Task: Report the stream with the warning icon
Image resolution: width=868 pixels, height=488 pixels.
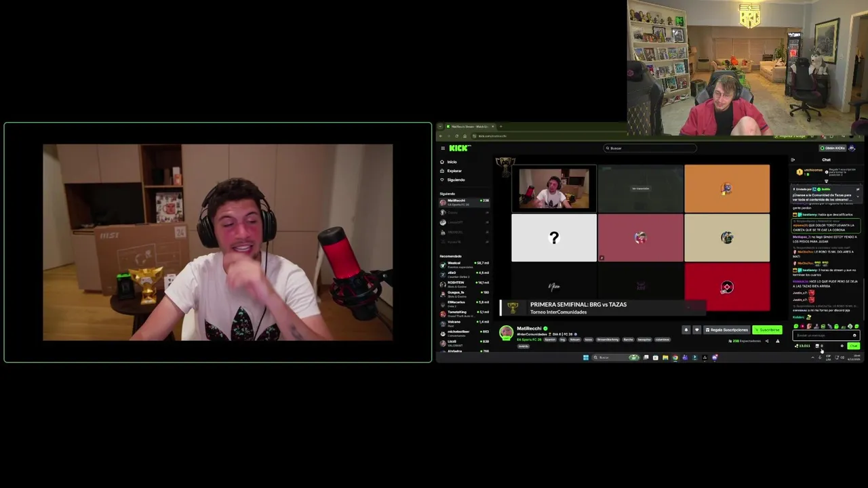Action: point(778,341)
